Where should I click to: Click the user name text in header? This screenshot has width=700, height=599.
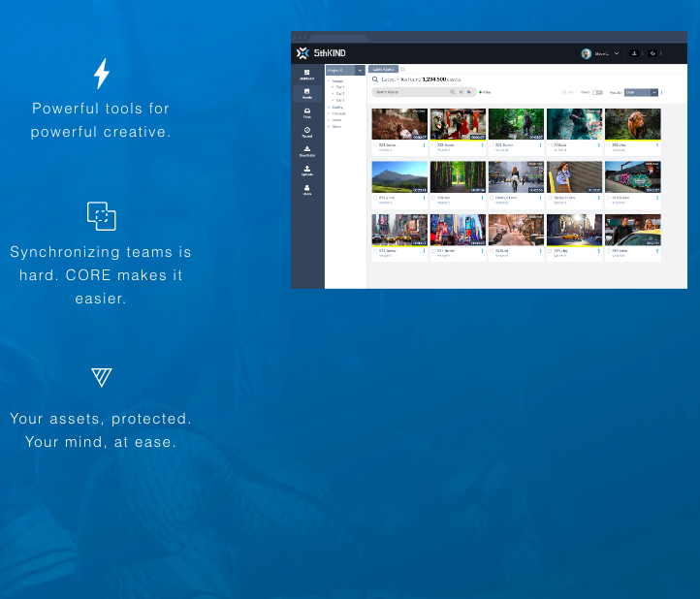tap(602, 53)
